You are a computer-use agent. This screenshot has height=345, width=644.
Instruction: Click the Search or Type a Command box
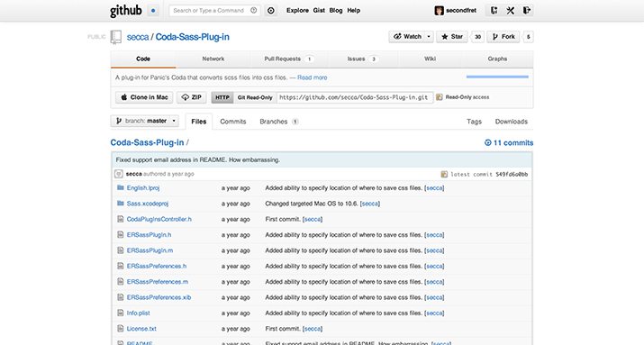(214, 11)
